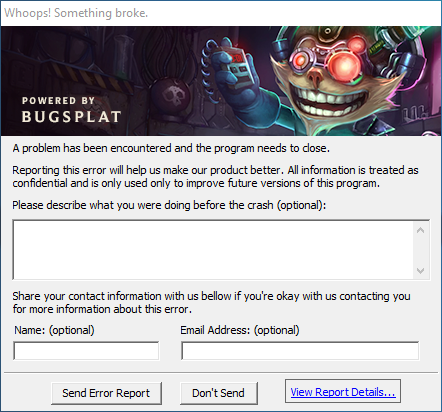
Task: Click the description box scroll down arrow
Action: 421,270
